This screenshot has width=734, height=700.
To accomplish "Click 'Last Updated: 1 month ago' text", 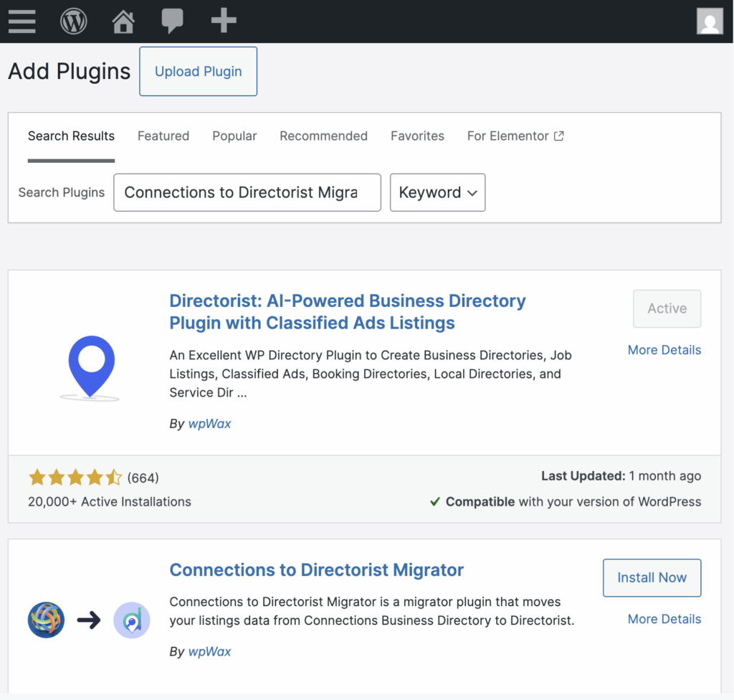I will tap(621, 476).
